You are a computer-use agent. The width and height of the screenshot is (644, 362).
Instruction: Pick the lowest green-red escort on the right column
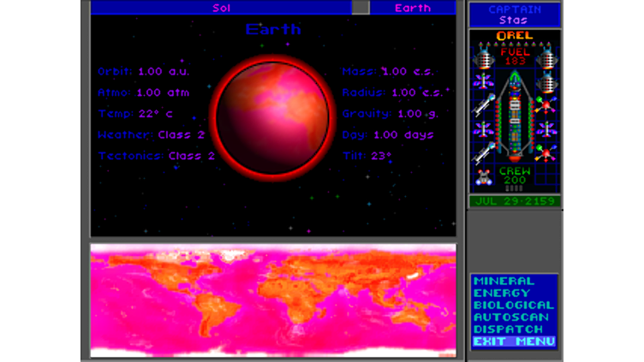[546, 152]
